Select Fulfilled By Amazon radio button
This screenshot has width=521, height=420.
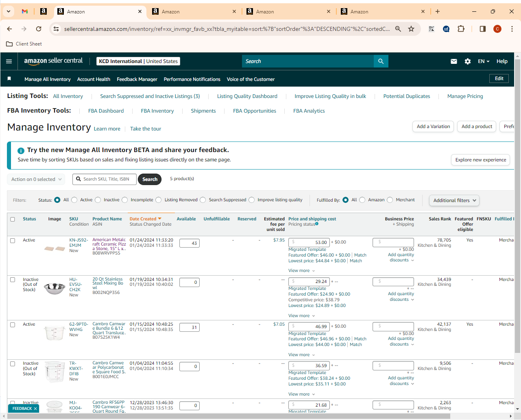[x=362, y=200]
